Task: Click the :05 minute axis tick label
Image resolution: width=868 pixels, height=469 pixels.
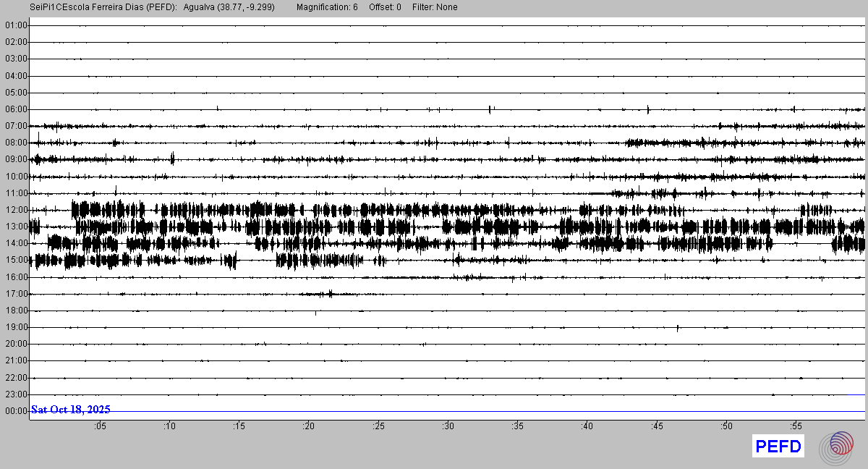Action: pos(100,426)
